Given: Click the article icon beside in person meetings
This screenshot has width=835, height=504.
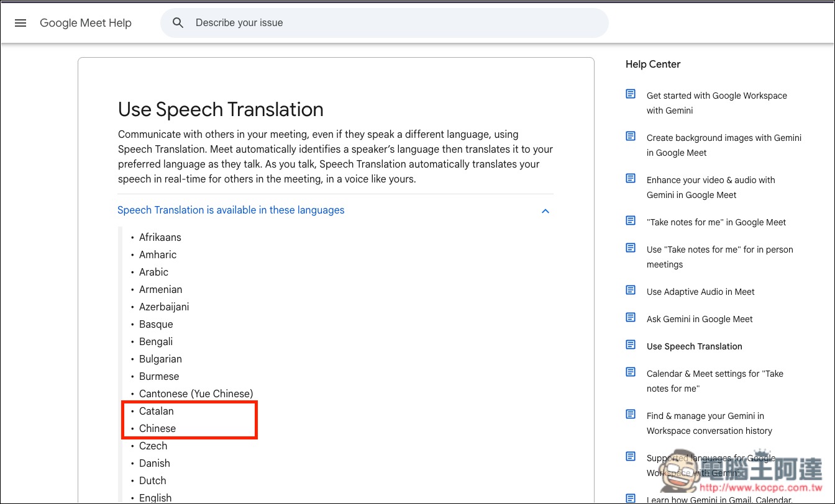Looking at the screenshot, I should coord(631,248).
